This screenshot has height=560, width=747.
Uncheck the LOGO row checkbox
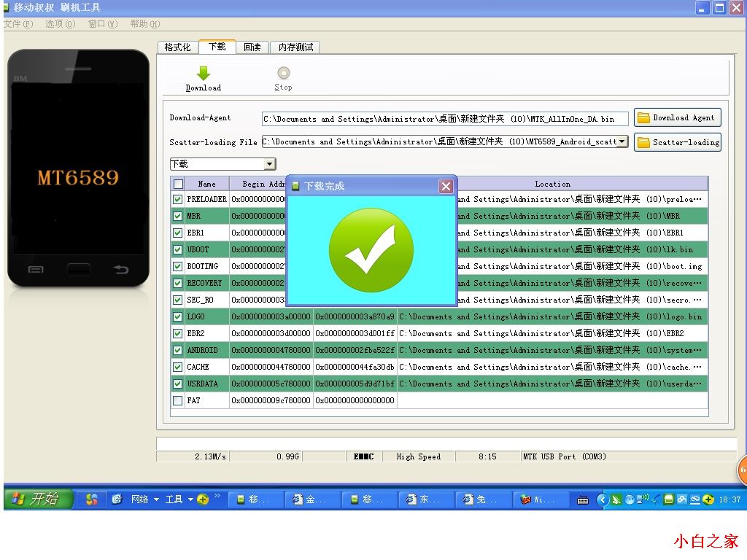178,316
